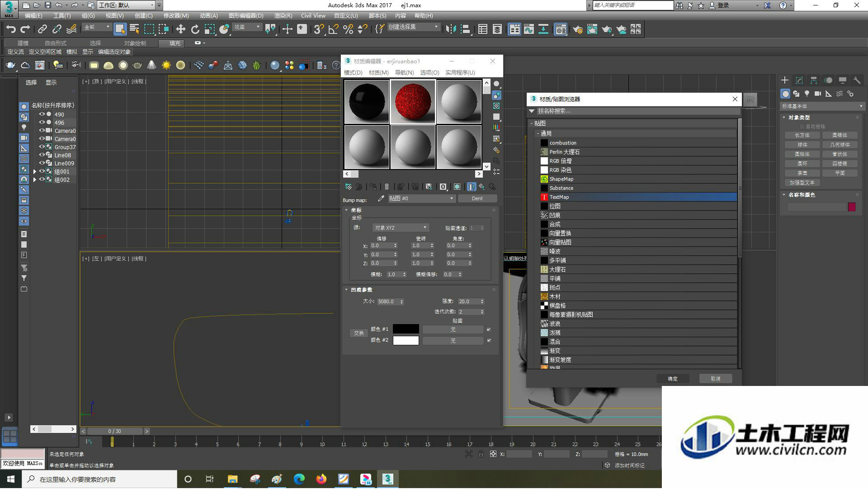Open the object color swatch in 名称和颜色
Image resolution: width=868 pixels, height=489 pixels.
pos(852,207)
